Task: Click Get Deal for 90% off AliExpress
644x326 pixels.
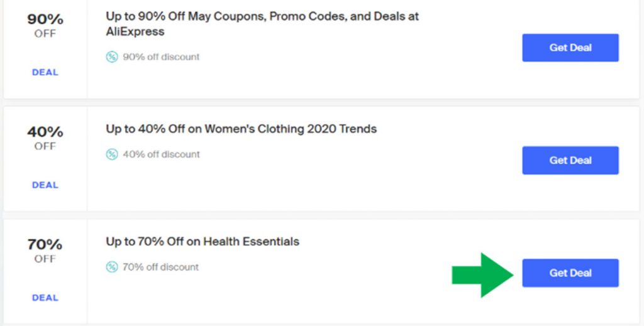Action: [x=570, y=48]
